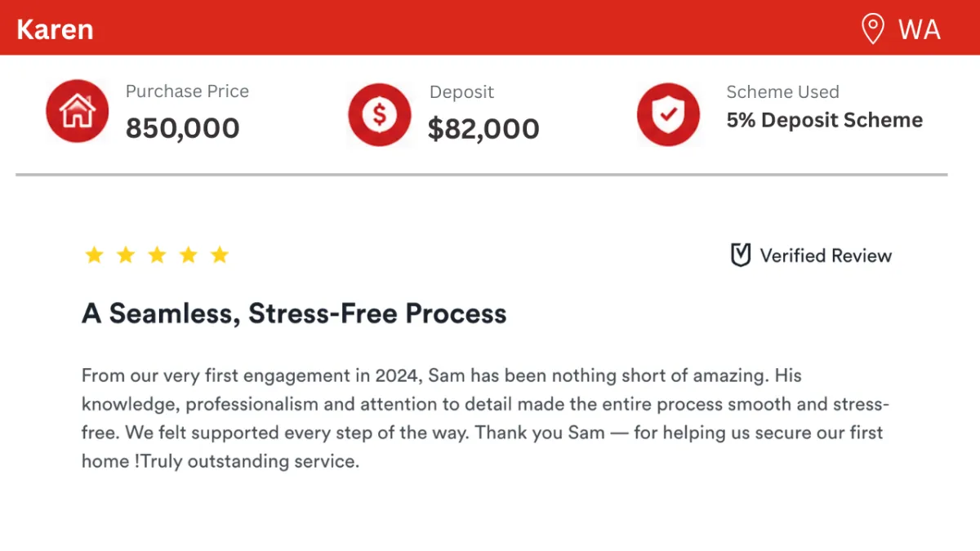Click the review paragraph mentioning Sam
980x551 pixels.
tap(486, 419)
